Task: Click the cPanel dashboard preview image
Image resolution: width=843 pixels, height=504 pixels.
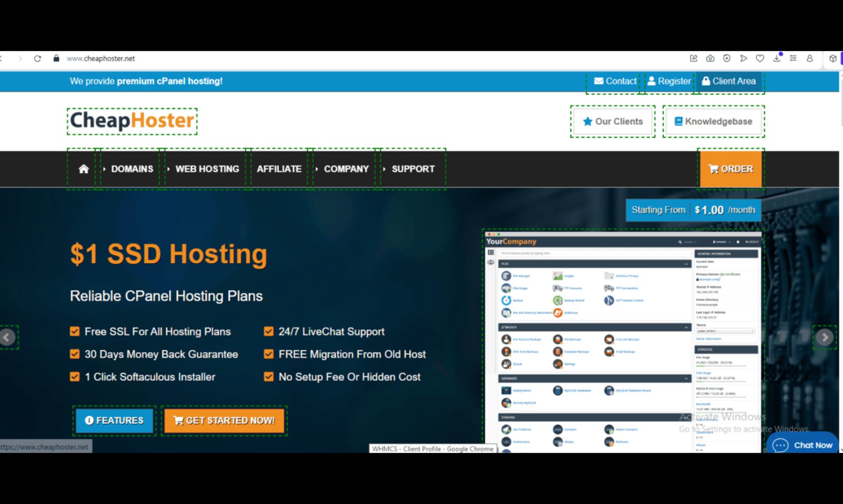Action: pos(623,341)
